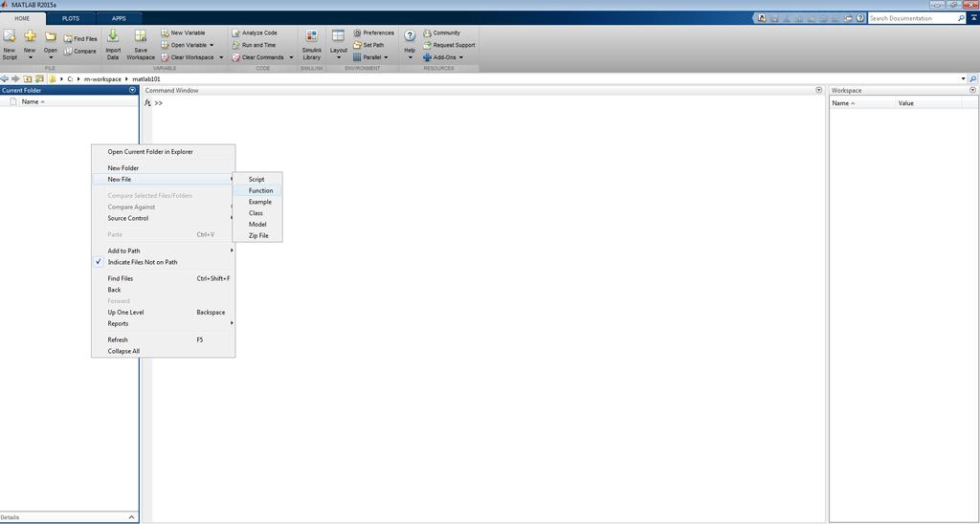Go back using the address bar arrow

5,79
